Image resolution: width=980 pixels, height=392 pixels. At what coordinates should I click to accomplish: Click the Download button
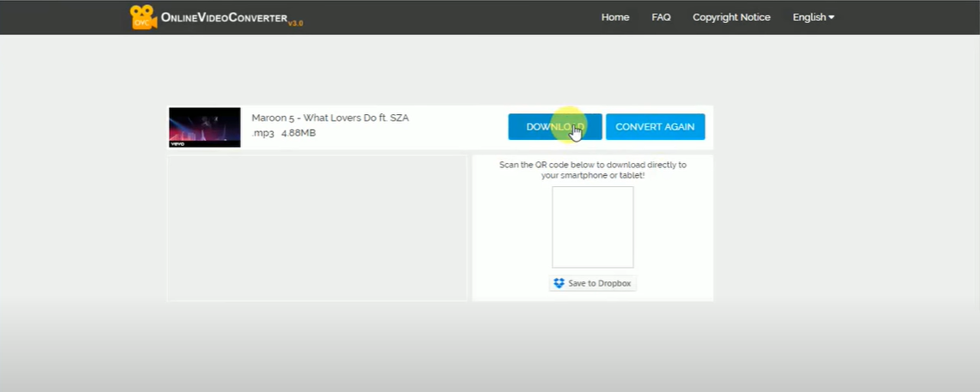coord(555,127)
